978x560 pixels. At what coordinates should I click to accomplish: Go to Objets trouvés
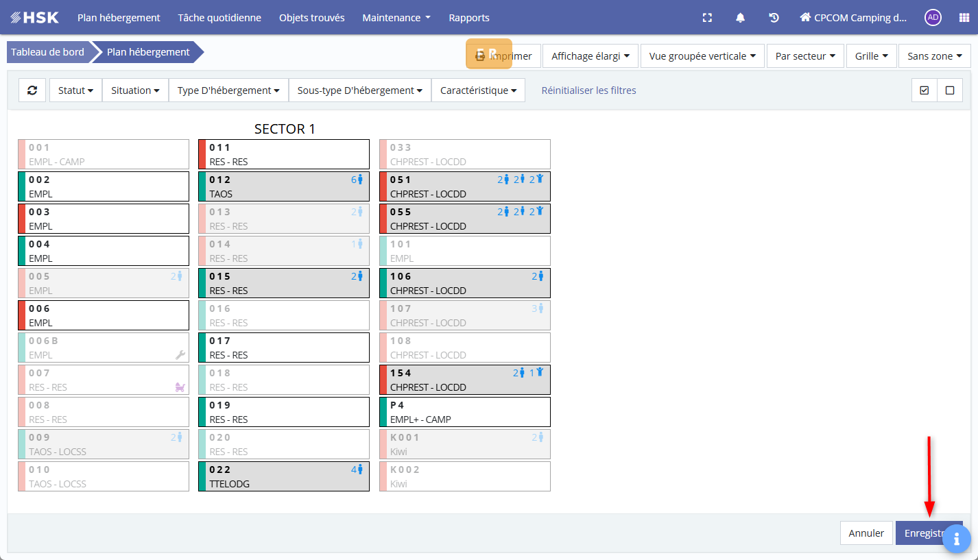[312, 18]
